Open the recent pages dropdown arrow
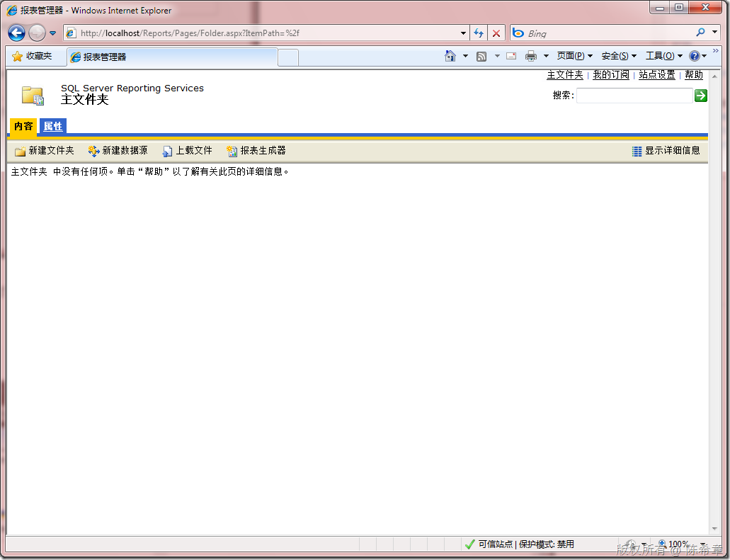This screenshot has height=560, width=730. pyautogui.click(x=52, y=33)
